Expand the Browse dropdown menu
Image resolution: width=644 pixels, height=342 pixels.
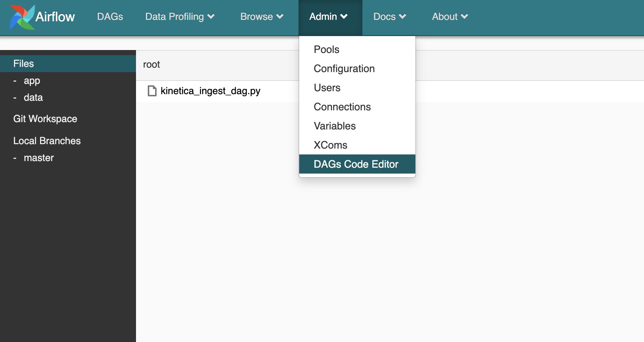click(x=262, y=17)
